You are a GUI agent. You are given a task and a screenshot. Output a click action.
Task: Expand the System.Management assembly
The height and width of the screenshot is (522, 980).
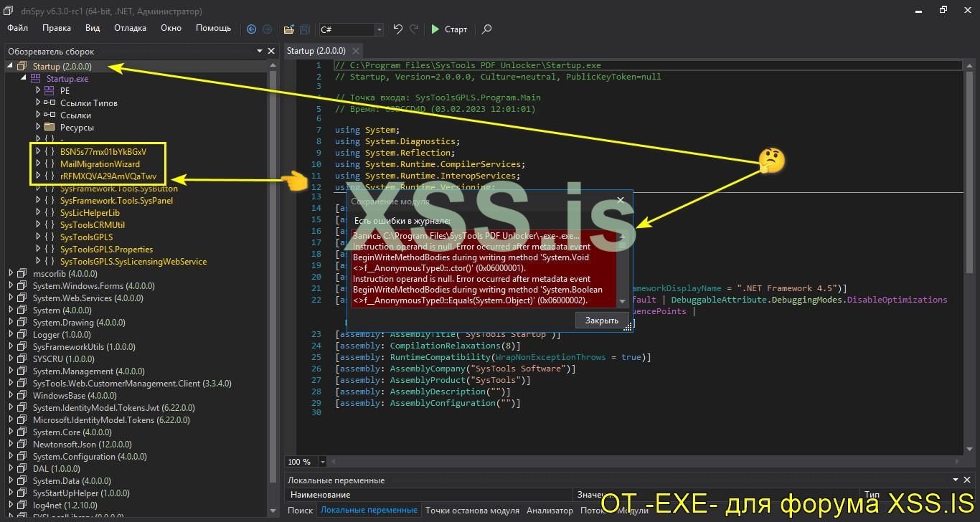coord(11,371)
